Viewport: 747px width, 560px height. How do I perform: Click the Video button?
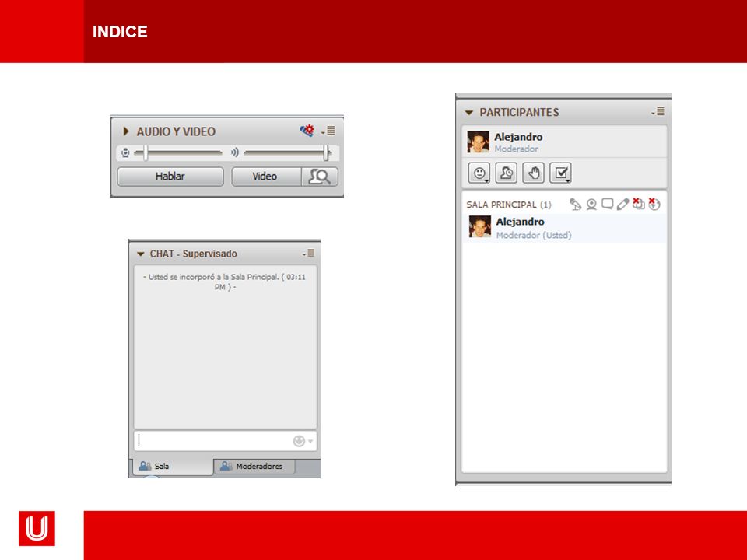click(x=266, y=177)
